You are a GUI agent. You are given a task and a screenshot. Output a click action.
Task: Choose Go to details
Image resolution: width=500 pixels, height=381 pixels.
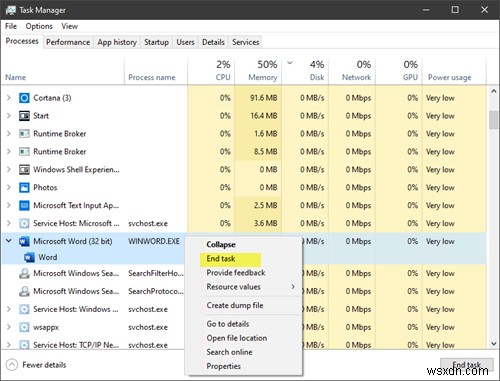tap(243, 324)
